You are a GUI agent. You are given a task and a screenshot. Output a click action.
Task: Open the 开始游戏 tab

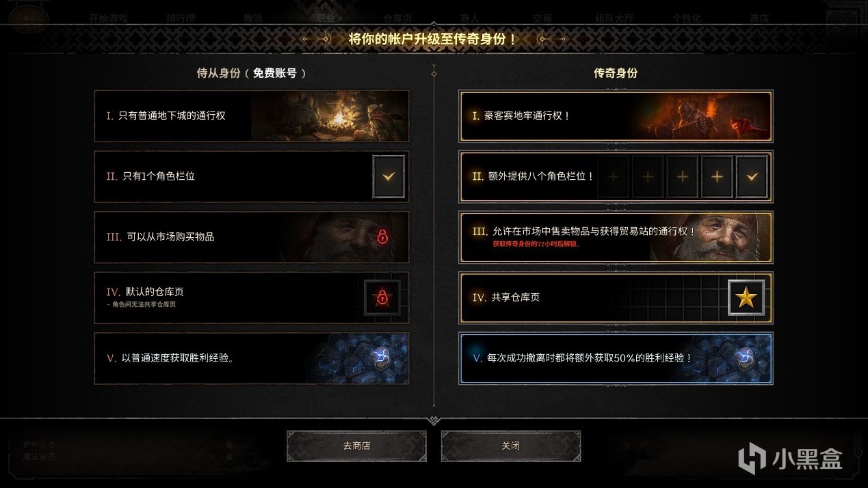tap(108, 18)
